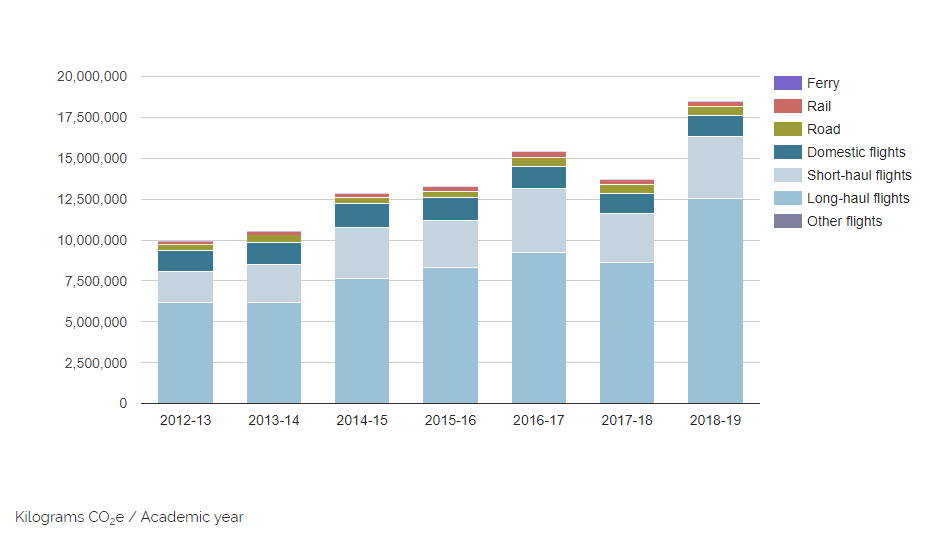This screenshot has width=944, height=559.
Task: Click the 2017-18 x-axis label
Action: [627, 420]
